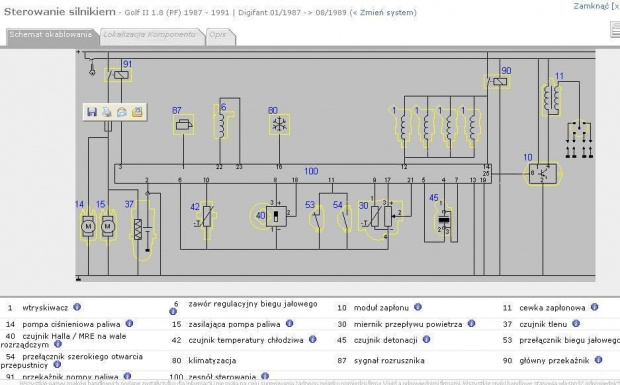
Task: Open info for wtryskiwacz component
Action: pyautogui.click(x=77, y=307)
